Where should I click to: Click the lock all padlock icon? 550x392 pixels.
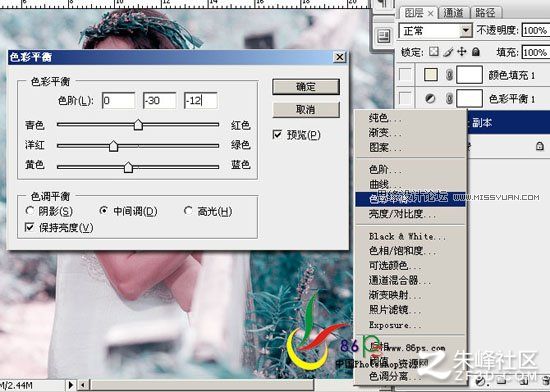[x=475, y=52]
